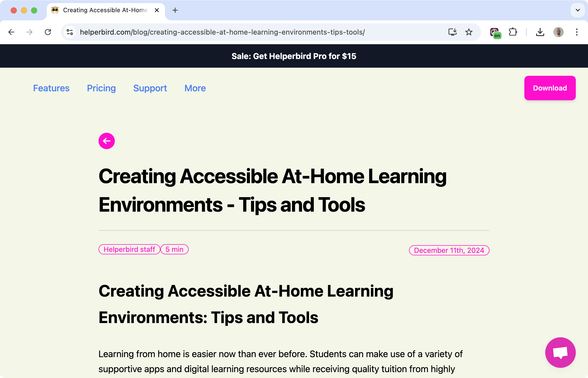
Task: Click the Download button for Helperbird
Action: (x=550, y=88)
